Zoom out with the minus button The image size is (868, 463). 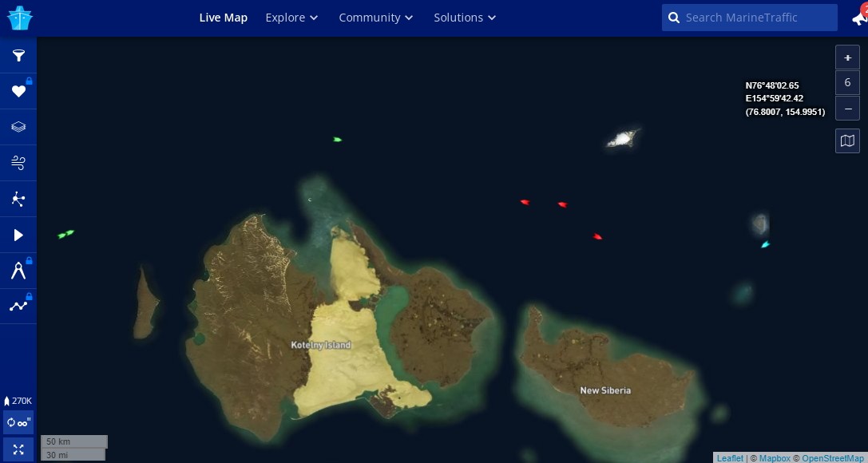point(847,108)
